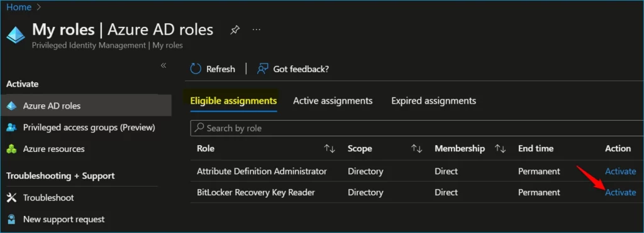Click the Refresh icon
Viewport: 644px width, 233px height.
[196, 69]
